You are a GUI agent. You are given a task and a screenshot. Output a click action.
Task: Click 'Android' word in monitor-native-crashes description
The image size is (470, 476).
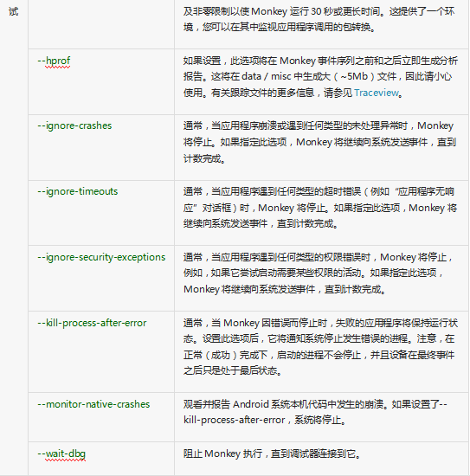[250, 404]
